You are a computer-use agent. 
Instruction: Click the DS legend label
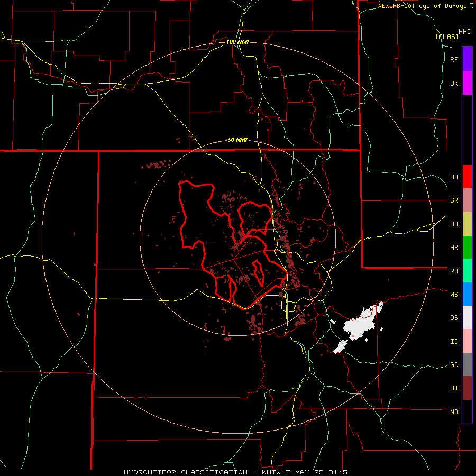(454, 317)
